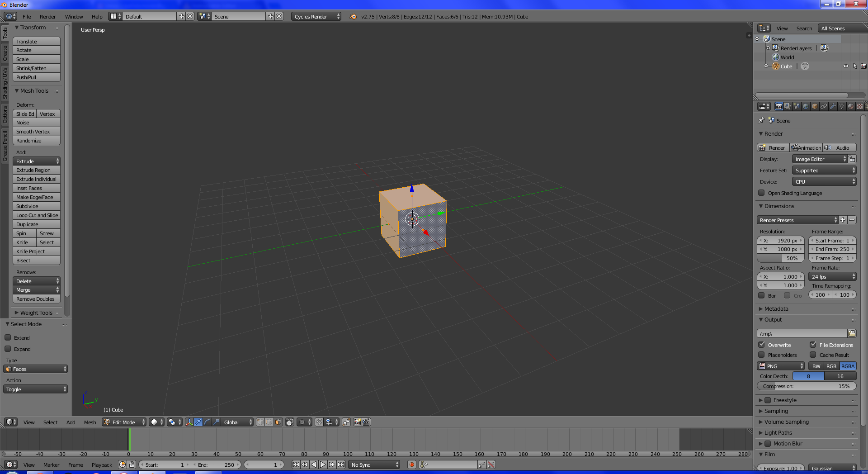The image size is (868, 474).
Task: Open the File menu
Action: [27, 17]
